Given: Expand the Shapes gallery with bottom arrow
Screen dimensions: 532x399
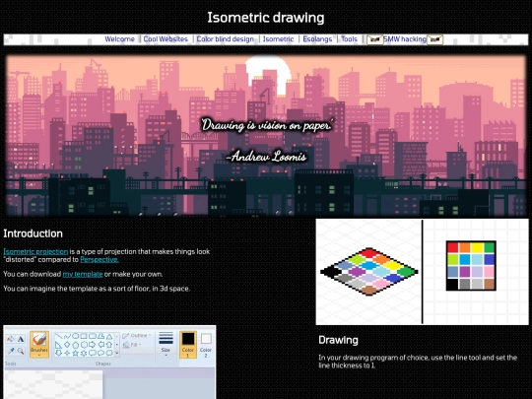Looking at the screenshot, I should coord(117,353).
